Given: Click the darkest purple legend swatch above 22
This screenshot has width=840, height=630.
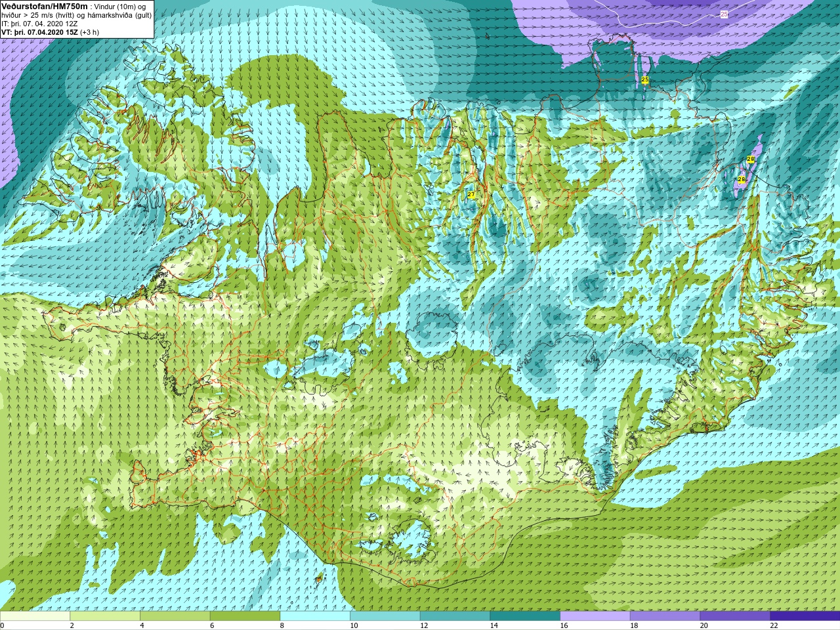Looking at the screenshot, I should click(x=805, y=616).
